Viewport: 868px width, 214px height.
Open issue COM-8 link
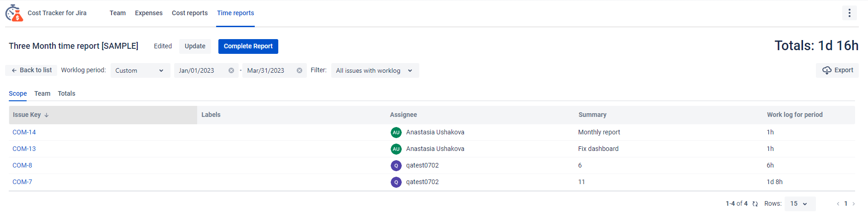[x=22, y=165]
